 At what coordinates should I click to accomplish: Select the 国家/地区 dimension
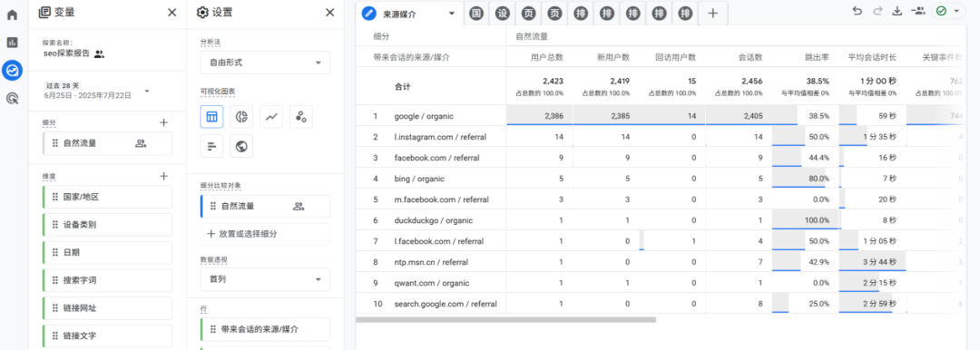tap(107, 197)
